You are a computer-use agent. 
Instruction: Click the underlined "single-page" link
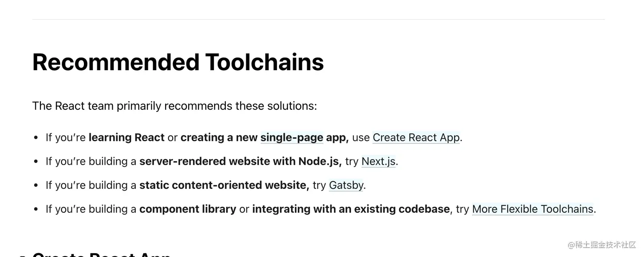coord(292,137)
